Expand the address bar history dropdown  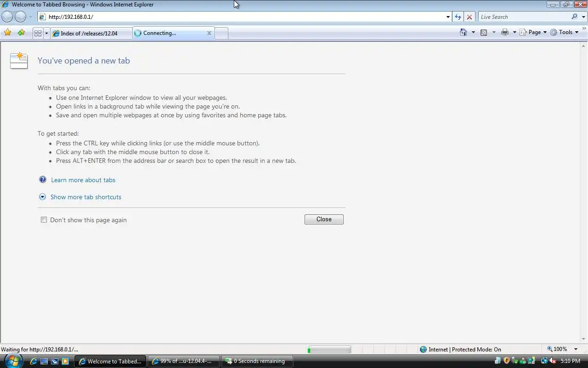448,17
